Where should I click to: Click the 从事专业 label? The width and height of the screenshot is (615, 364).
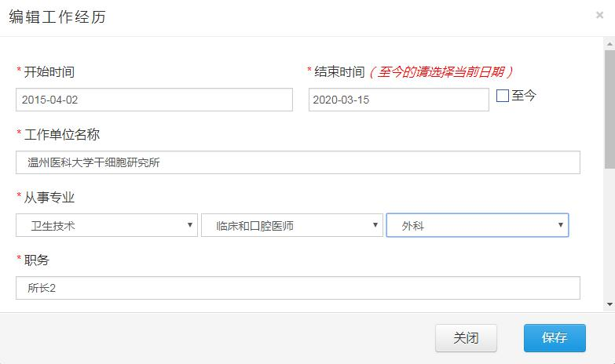tap(49, 197)
